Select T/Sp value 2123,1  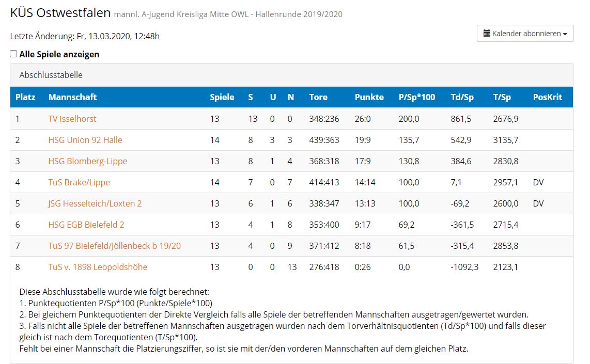click(505, 267)
